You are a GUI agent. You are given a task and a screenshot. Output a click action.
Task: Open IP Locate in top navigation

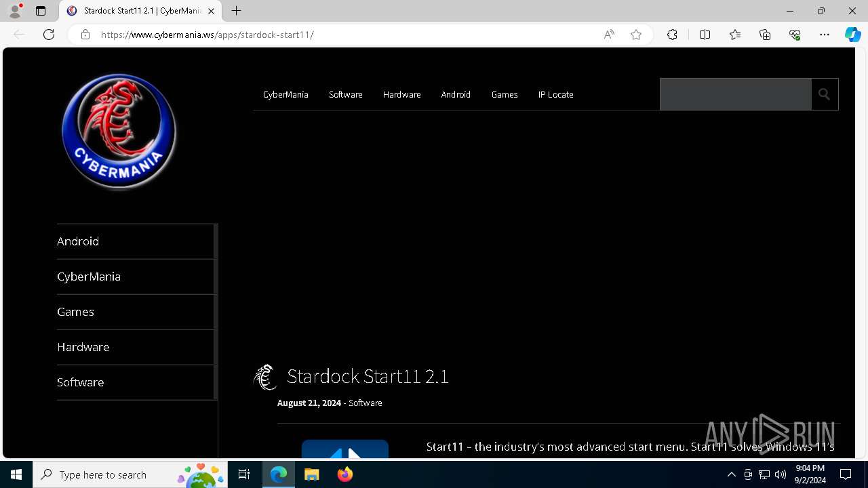pyautogui.click(x=556, y=94)
